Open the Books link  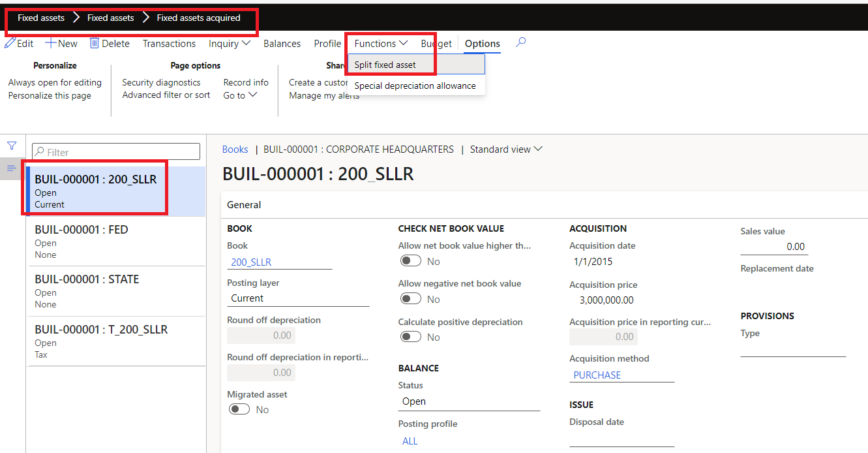(x=235, y=149)
